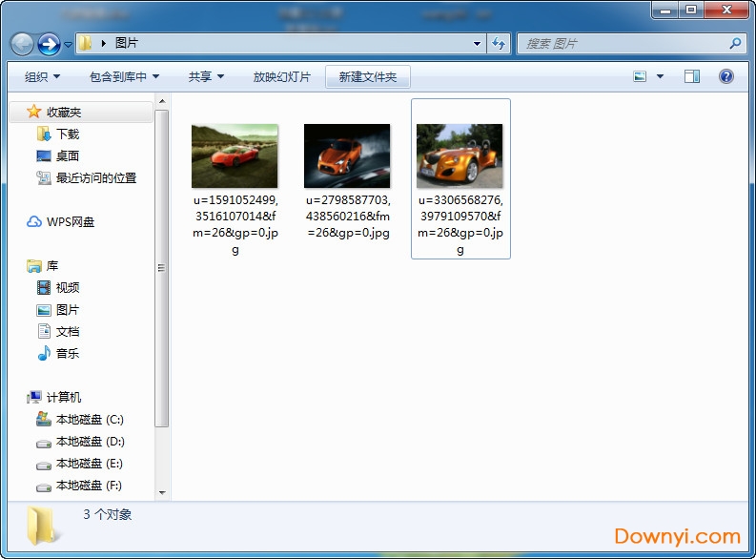Viewport: 756px width, 559px height.
Task: Open the 组织 menu
Action: click(42, 76)
